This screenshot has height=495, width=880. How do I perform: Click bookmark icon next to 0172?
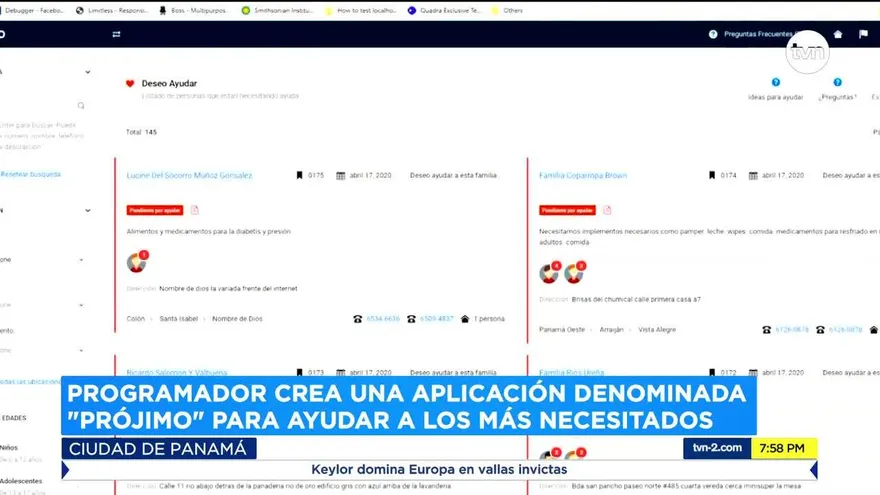pos(712,372)
